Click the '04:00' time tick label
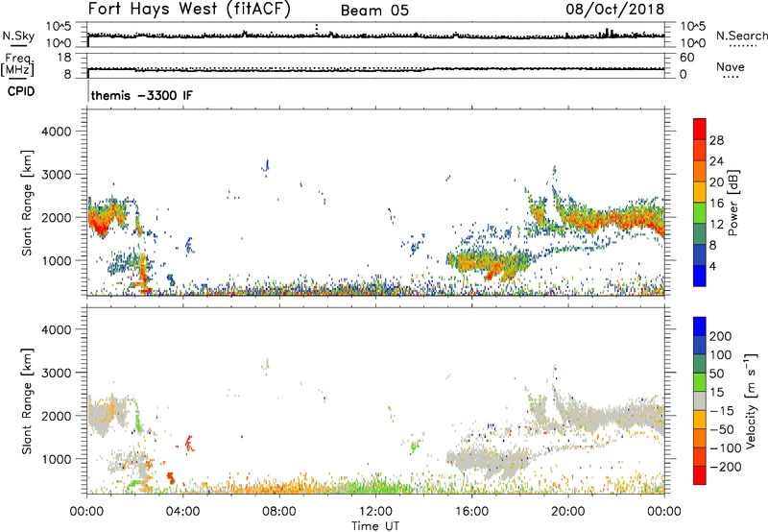Screen dimensions: 768x532 [182, 512]
